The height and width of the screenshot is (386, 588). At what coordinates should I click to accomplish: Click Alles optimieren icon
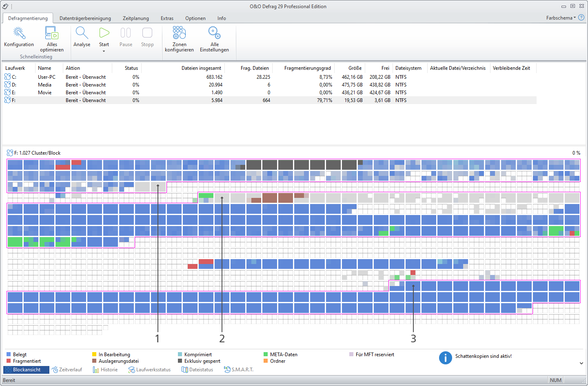[52, 33]
